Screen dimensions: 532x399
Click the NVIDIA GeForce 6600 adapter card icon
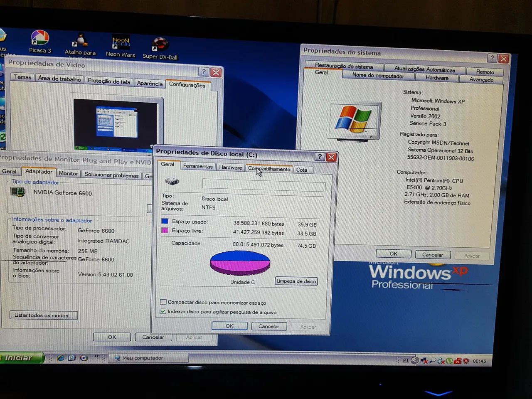[18, 192]
